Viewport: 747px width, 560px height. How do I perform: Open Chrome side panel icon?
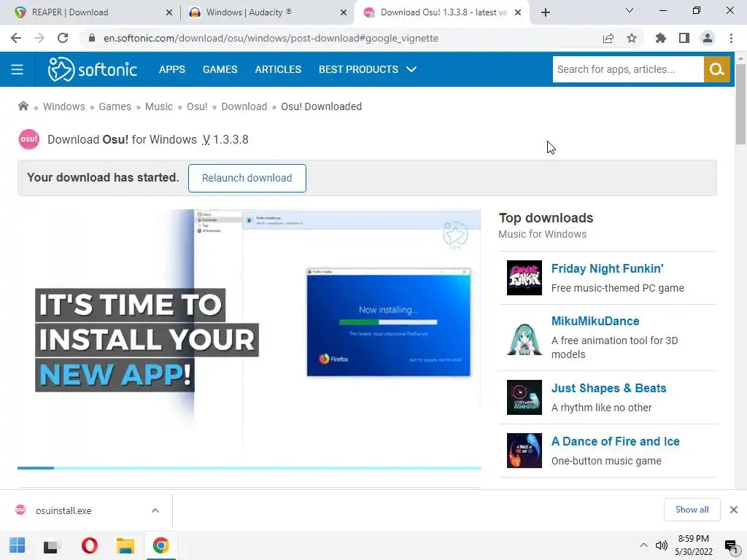(x=684, y=38)
